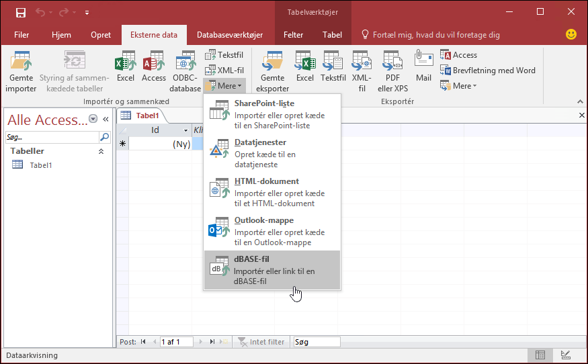Import from ODBC-database

(185, 71)
